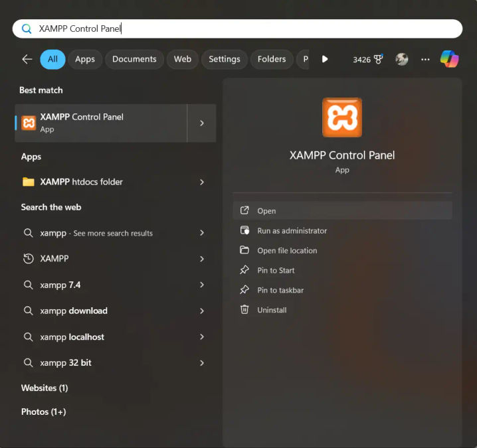Expand chevron for xampp 32 bit
Viewport: 477px width, 448px height.
pyautogui.click(x=202, y=363)
